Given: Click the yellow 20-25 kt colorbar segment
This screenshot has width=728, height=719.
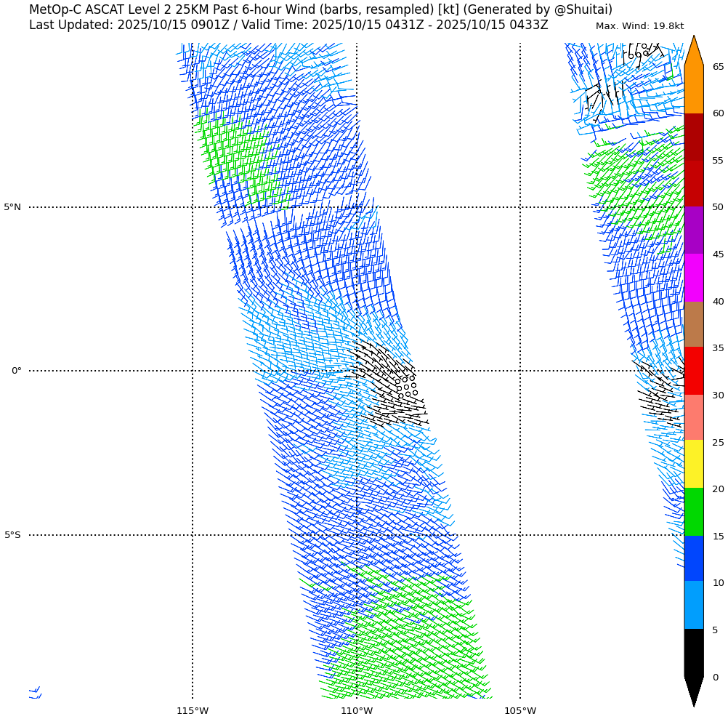Looking at the screenshot, I should point(693,464).
